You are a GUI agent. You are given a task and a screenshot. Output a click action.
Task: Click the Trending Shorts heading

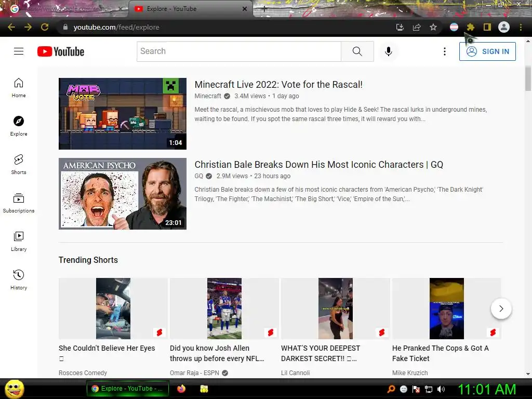(88, 260)
